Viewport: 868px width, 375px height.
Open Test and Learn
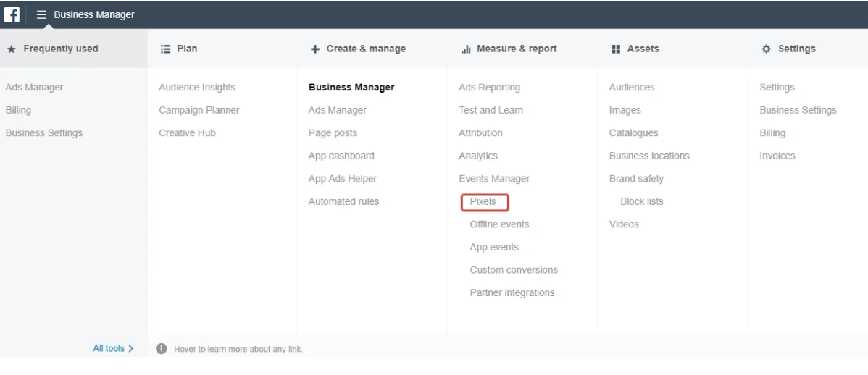491,110
